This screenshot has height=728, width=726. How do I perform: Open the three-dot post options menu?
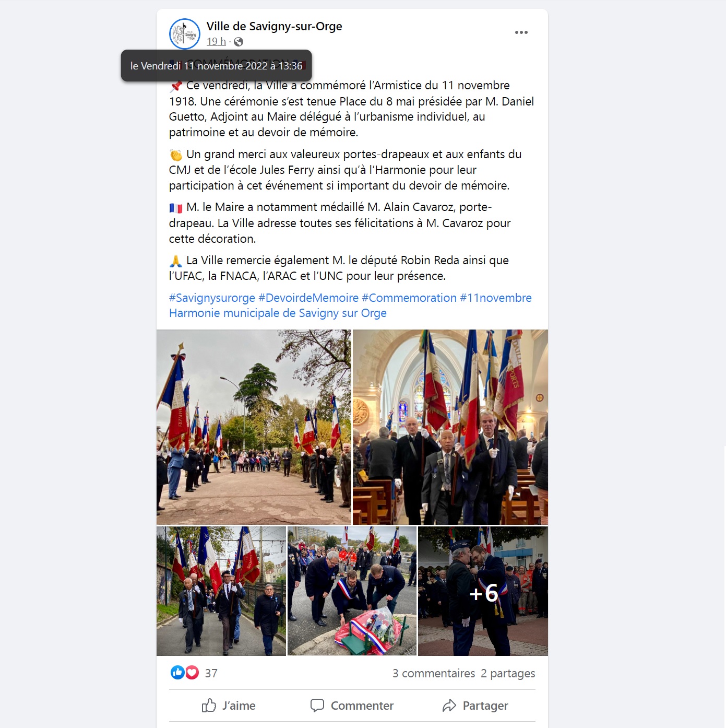click(x=521, y=32)
